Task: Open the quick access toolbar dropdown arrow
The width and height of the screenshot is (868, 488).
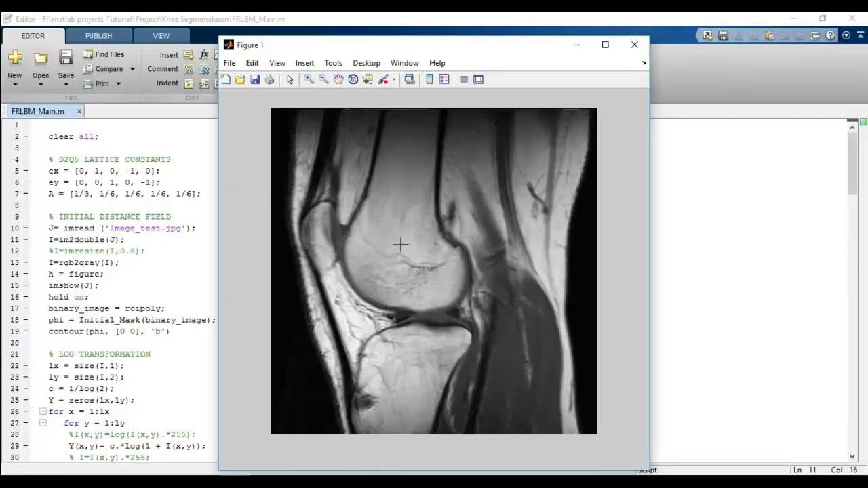Action: pyautogui.click(x=846, y=35)
